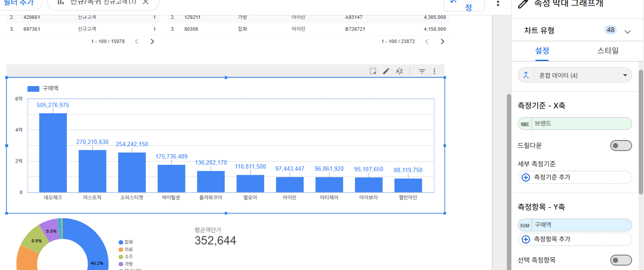Click the bar chart icon in filter chip
Screen dimensions: 644x270
[x=61, y=2]
